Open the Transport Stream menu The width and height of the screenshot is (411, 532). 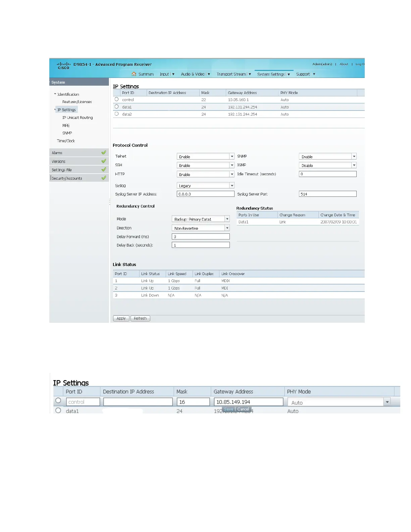234,74
